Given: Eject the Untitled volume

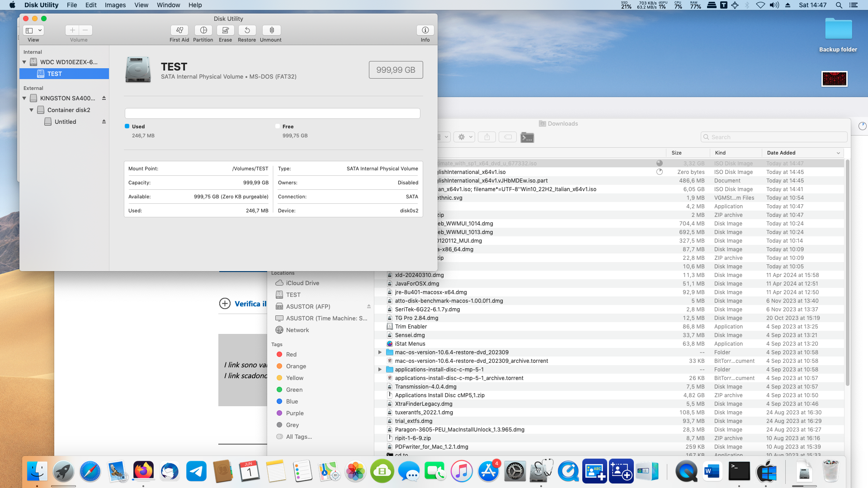Looking at the screenshot, I should (104, 122).
